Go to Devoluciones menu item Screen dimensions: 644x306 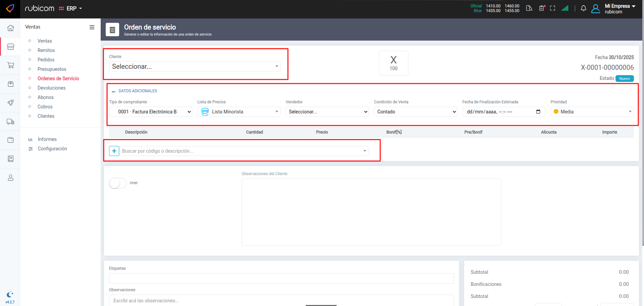(51, 88)
